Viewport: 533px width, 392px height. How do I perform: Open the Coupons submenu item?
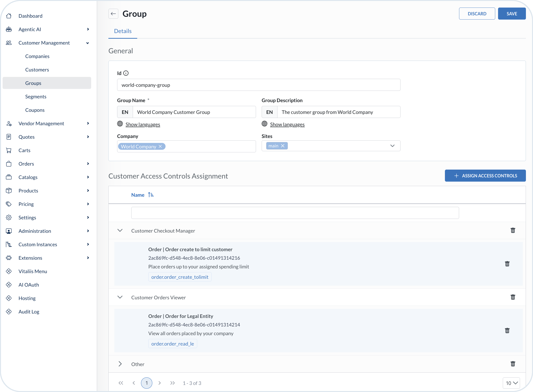(x=35, y=110)
